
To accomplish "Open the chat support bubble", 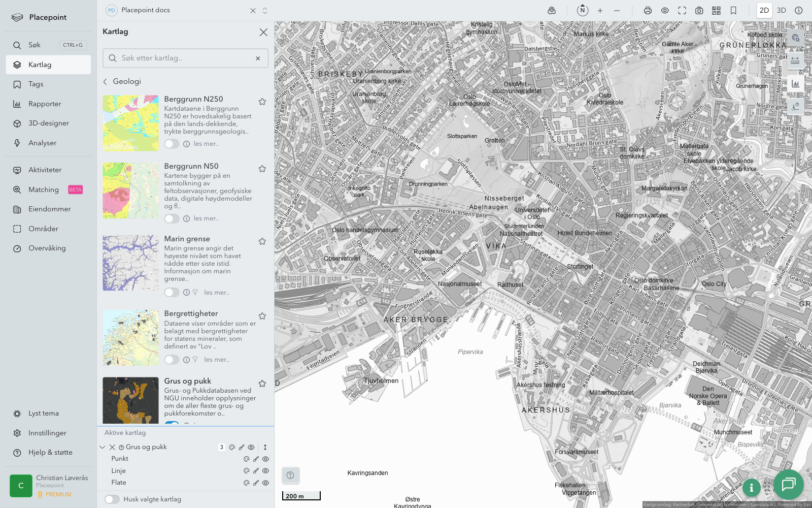I will pyautogui.click(x=788, y=484).
